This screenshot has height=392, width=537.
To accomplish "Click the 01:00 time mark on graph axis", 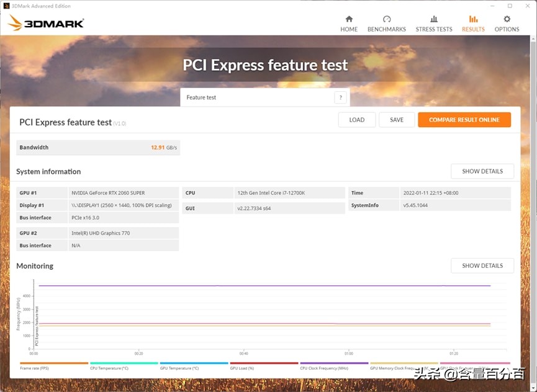I will click(349, 354).
